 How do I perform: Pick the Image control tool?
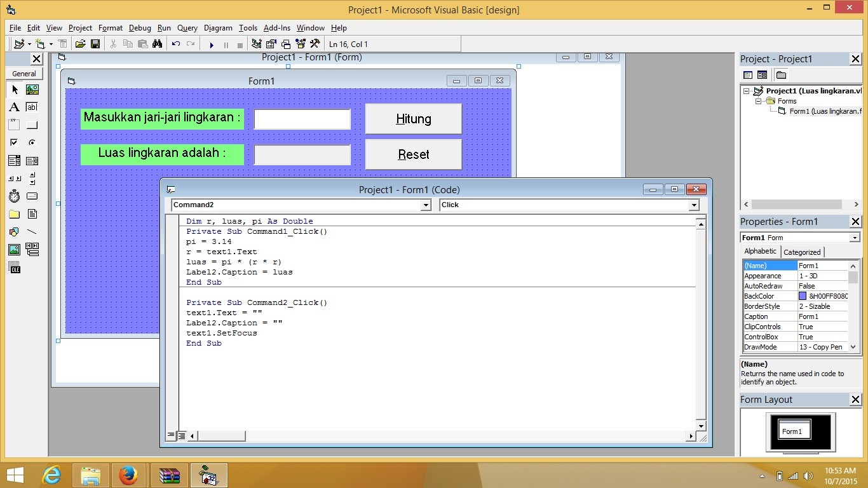click(x=15, y=250)
